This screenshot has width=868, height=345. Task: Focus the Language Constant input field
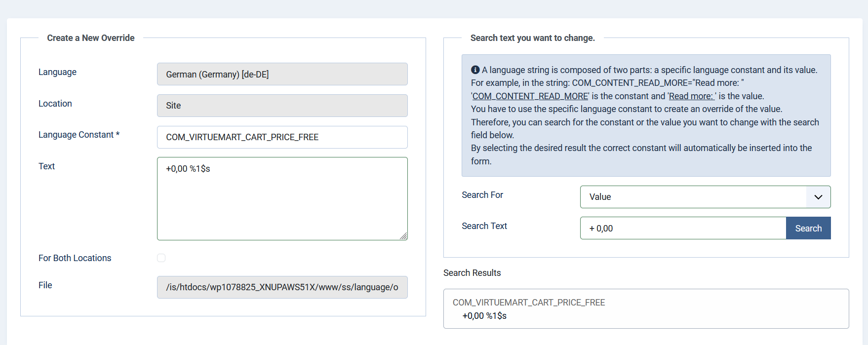(282, 137)
